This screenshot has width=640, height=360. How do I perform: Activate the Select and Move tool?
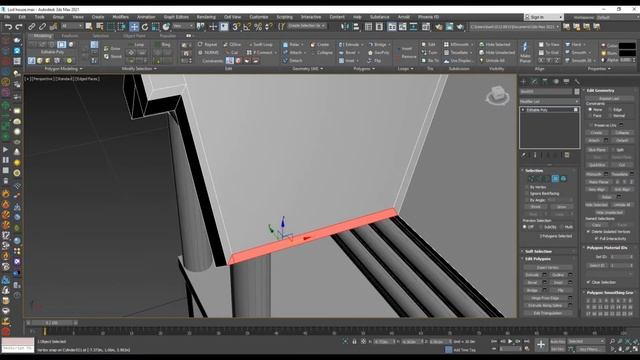[x=134, y=27]
